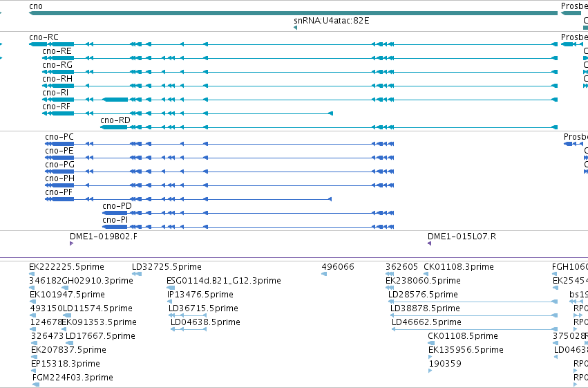The width and height of the screenshot is (588, 388).
Task: Select the cno-PI coding sequence label
Action: tap(115, 220)
